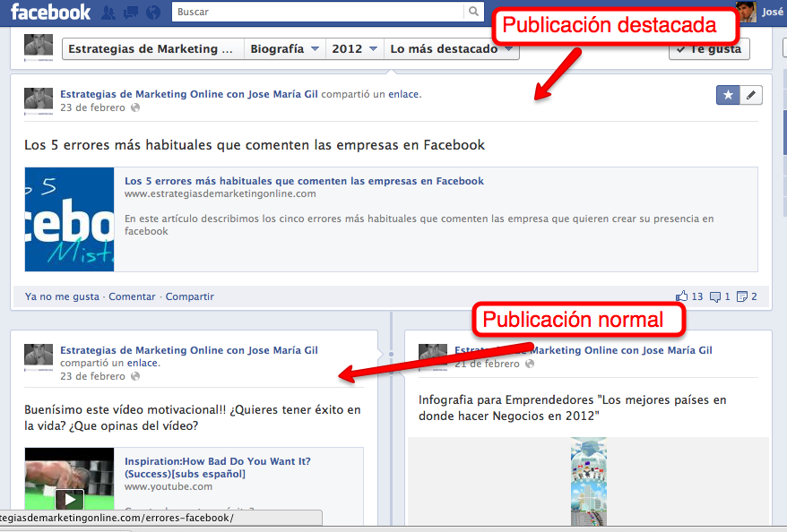Click 'enlace' link in the video post header
Image resolution: width=787 pixels, height=532 pixels.
(142, 363)
